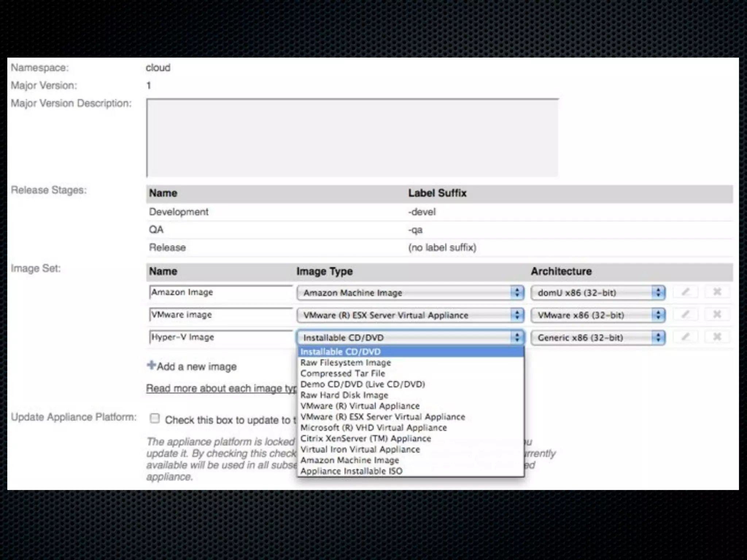
Task: Open the Generic x86 (32-bit) architecture dropdown
Action: (x=597, y=338)
